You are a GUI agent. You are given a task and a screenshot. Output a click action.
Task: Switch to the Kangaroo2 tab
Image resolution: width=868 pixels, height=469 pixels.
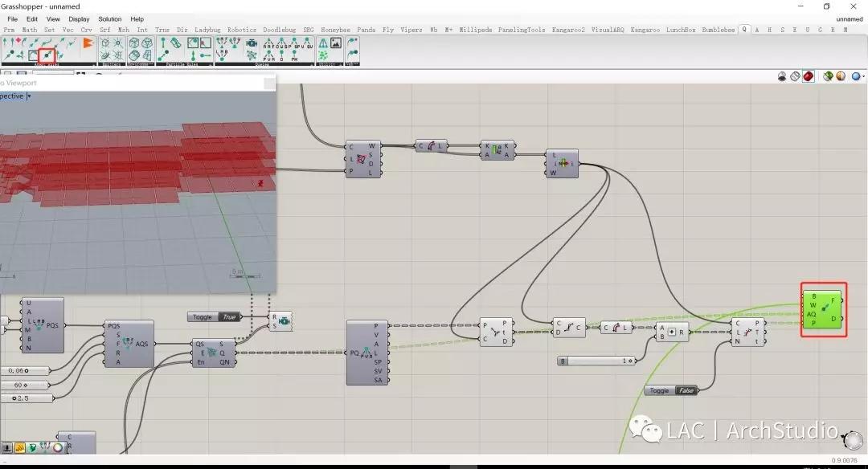(568, 30)
